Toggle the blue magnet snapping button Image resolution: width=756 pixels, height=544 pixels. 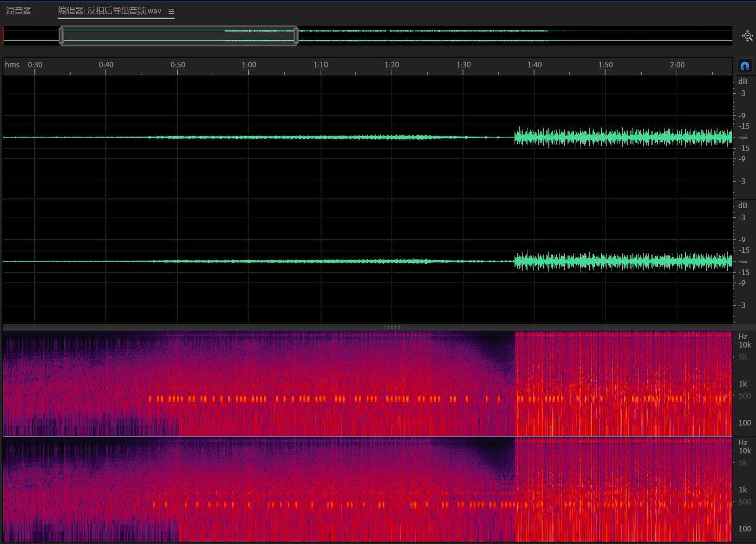(x=745, y=66)
